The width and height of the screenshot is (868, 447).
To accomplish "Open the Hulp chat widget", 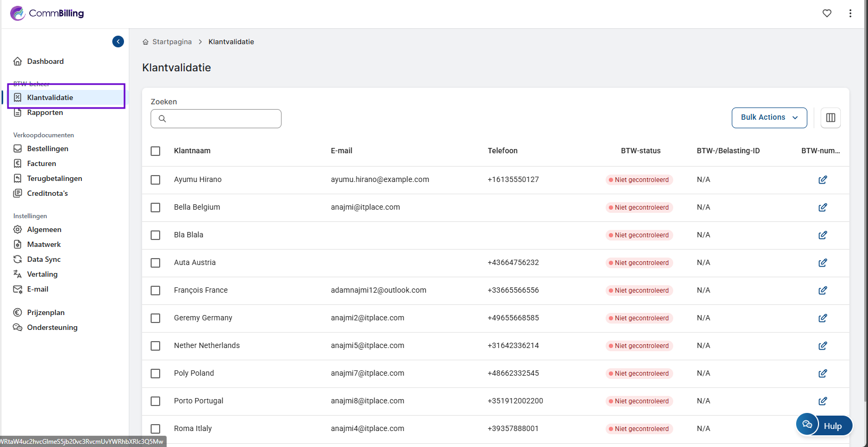I will pos(824,425).
